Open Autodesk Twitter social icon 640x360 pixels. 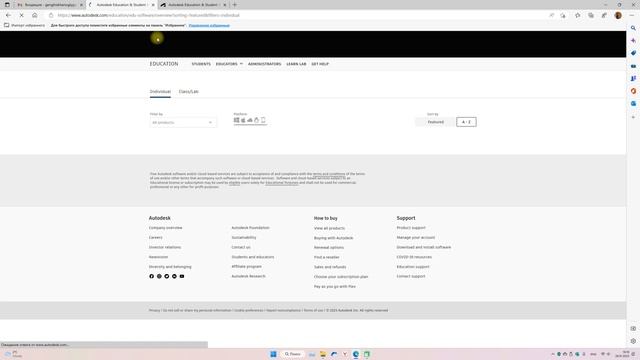pos(167,276)
